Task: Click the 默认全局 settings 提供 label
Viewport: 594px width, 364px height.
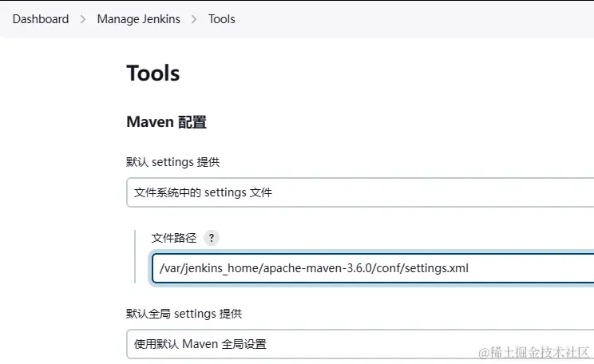Action: pos(184,314)
